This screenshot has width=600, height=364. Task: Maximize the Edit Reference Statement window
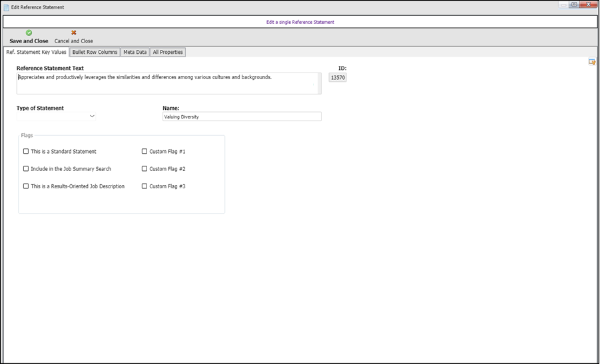(573, 4)
